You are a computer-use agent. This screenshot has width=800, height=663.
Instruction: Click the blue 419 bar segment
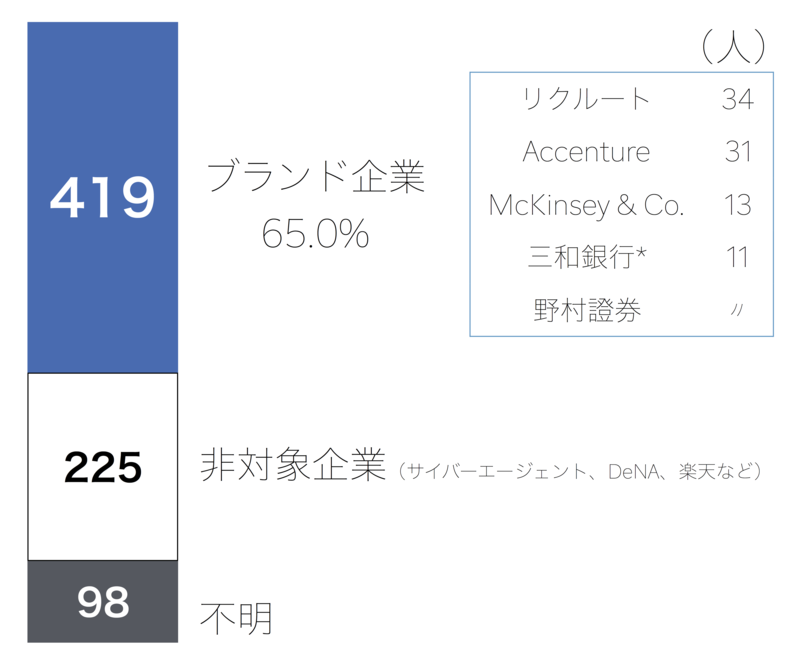(x=103, y=198)
